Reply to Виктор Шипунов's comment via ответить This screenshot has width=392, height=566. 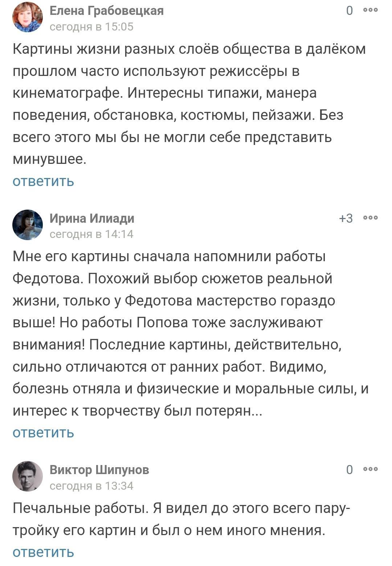tap(43, 552)
